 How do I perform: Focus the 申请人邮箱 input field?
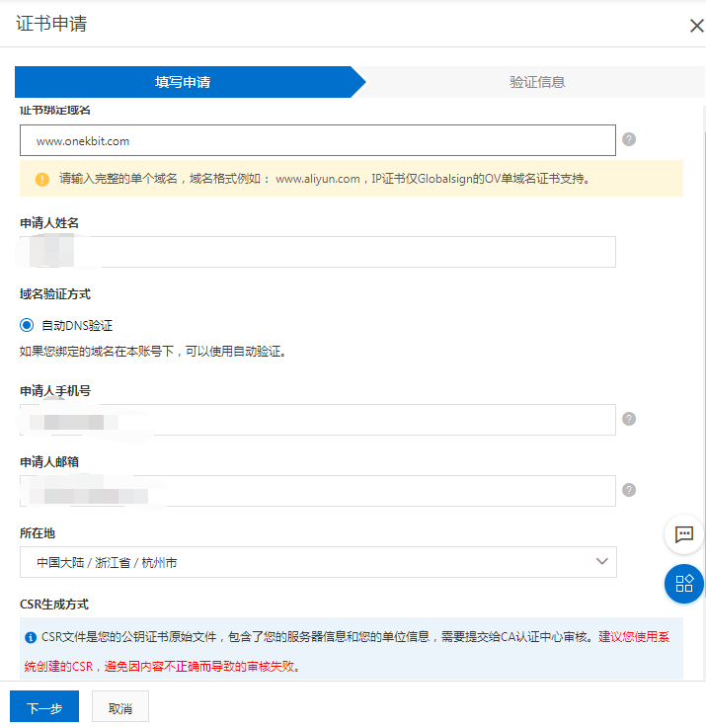318,491
